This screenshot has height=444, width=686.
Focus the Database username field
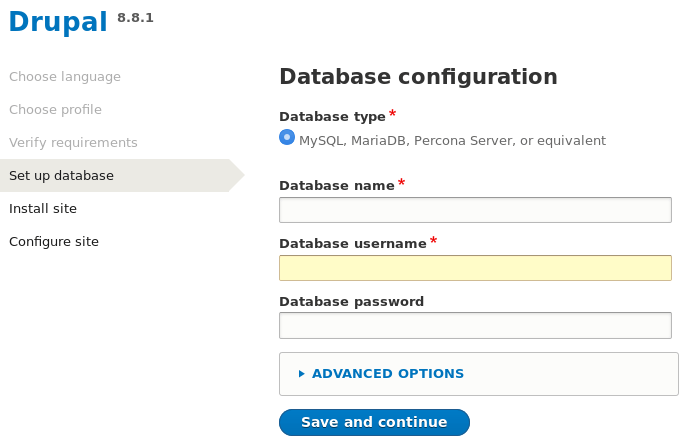click(x=475, y=268)
